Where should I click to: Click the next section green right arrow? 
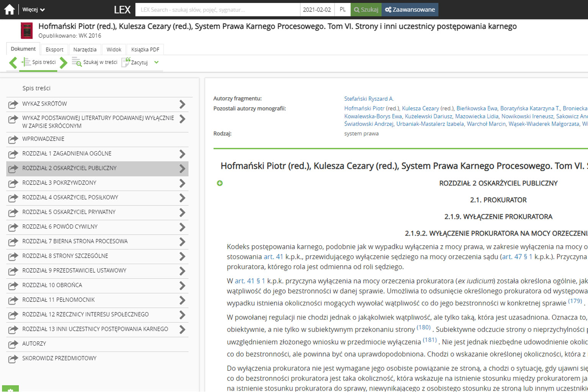tap(64, 62)
